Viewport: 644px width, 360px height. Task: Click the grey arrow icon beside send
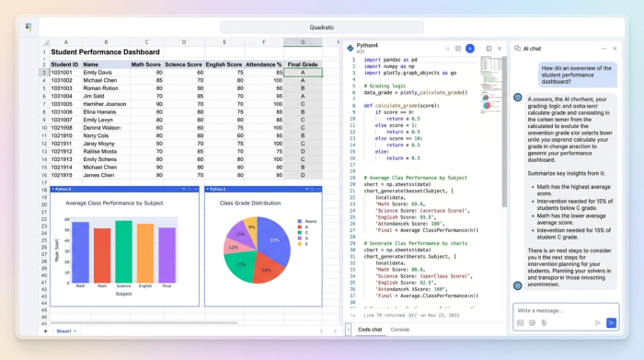click(598, 323)
